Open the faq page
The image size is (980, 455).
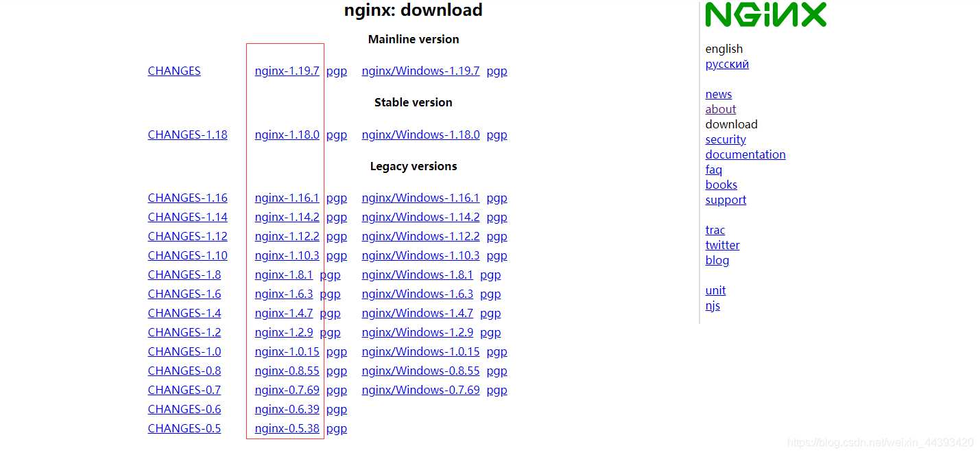pyautogui.click(x=714, y=170)
